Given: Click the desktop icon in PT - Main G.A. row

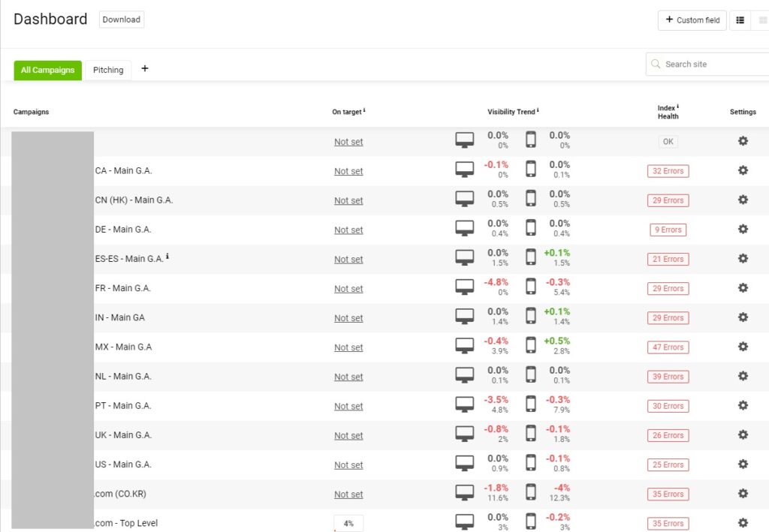Looking at the screenshot, I should (x=464, y=404).
